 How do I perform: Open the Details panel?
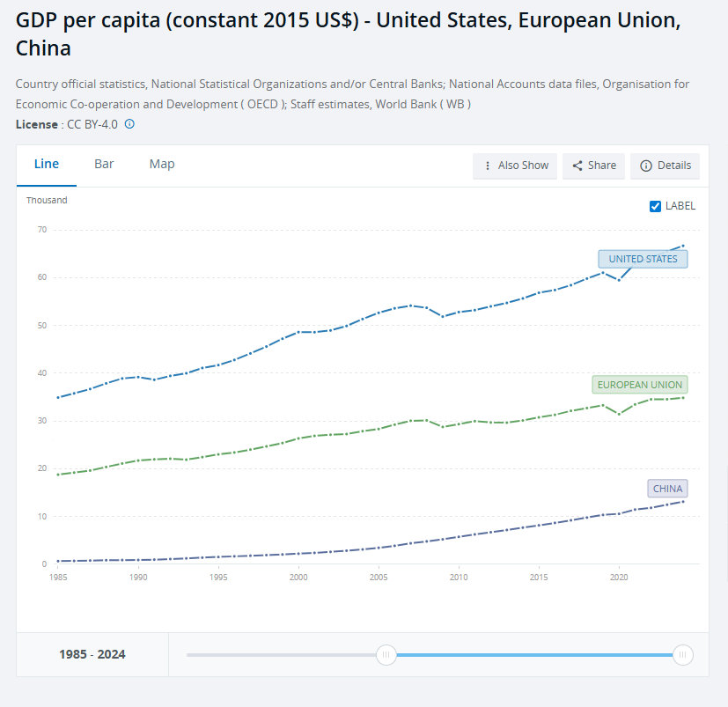pos(665,166)
